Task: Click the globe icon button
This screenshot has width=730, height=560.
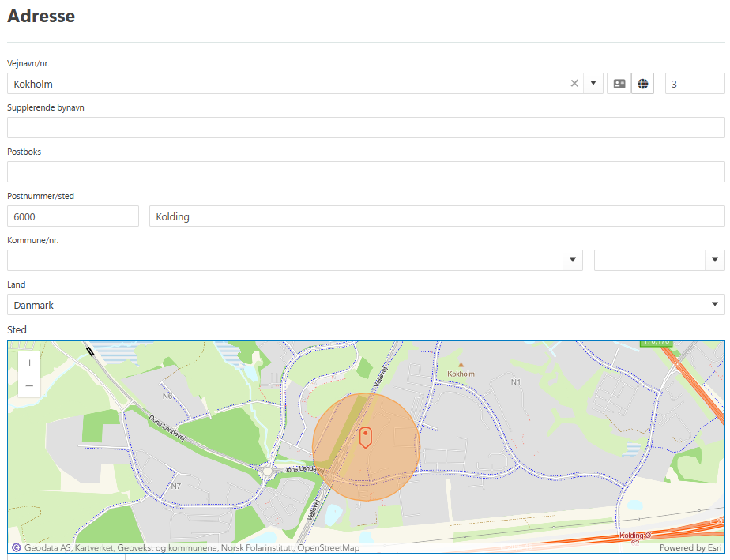Action: click(643, 84)
